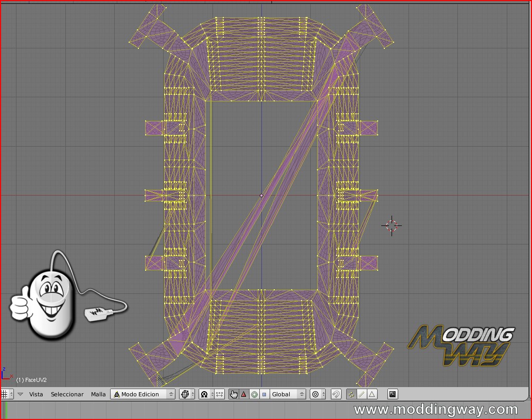Open the Seleccionar menu

(x=67, y=394)
